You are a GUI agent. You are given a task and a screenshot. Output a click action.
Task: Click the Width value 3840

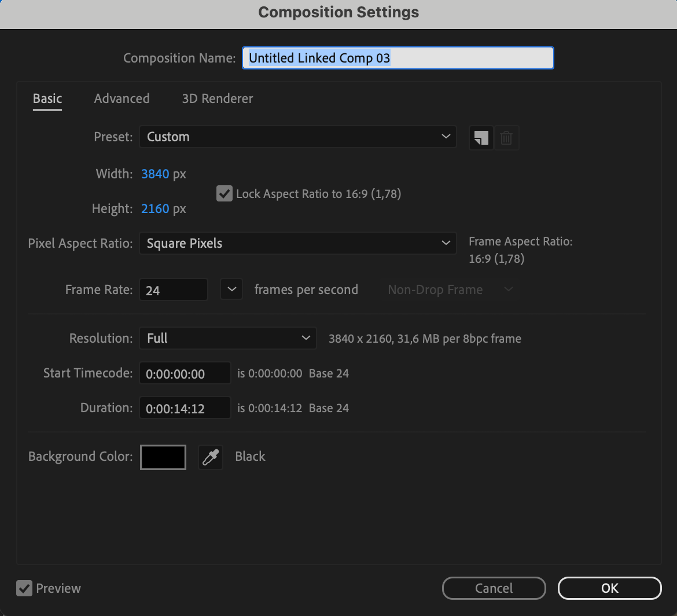pyautogui.click(x=155, y=174)
